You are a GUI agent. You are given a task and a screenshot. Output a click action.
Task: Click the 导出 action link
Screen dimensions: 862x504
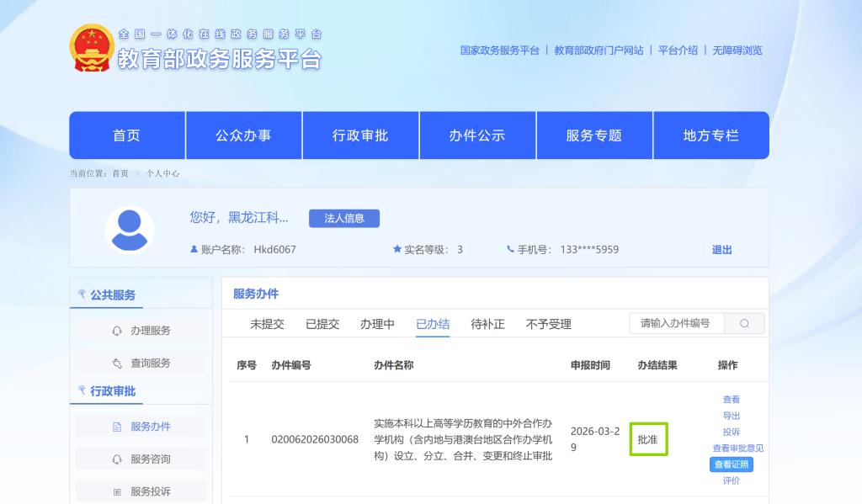[732, 416]
